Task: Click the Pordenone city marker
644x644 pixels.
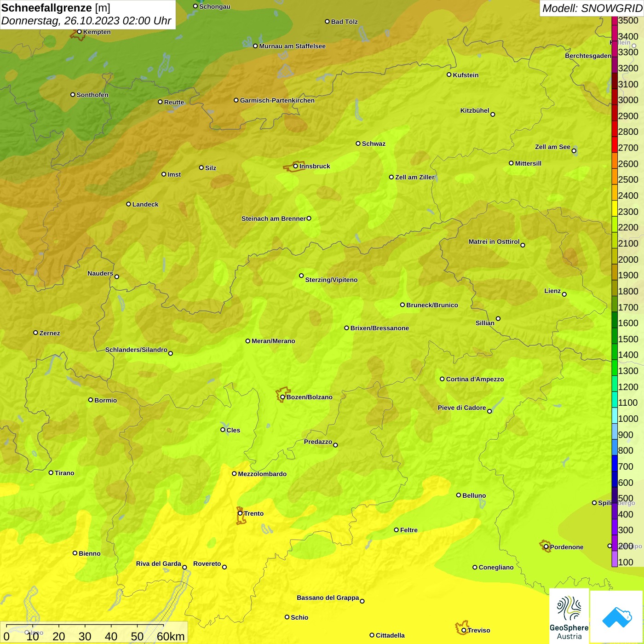Action: point(546,547)
